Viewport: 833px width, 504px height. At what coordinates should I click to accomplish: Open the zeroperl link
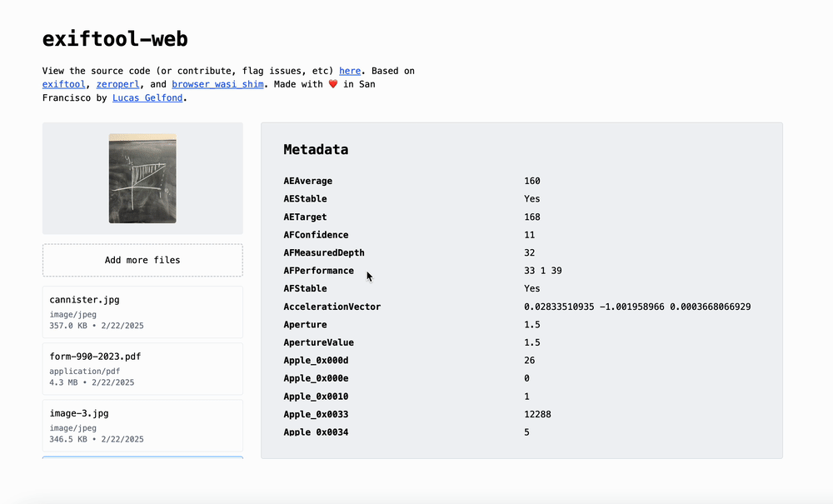click(117, 84)
